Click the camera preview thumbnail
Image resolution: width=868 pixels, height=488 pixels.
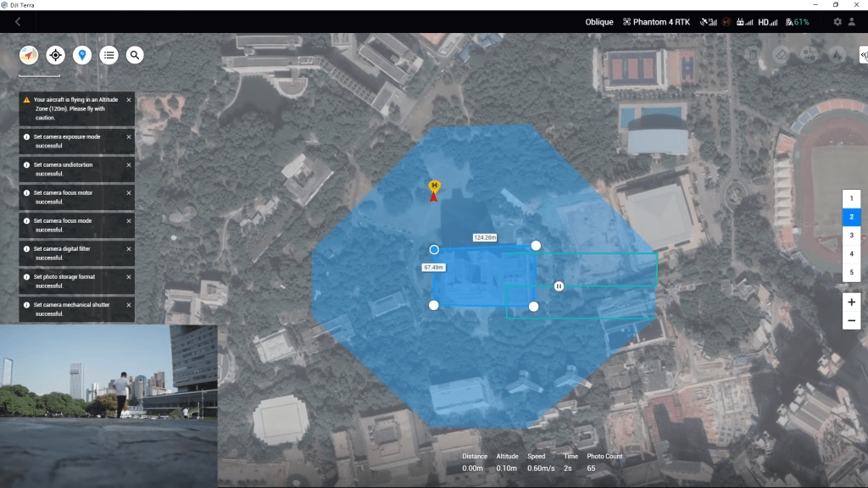tap(108, 408)
